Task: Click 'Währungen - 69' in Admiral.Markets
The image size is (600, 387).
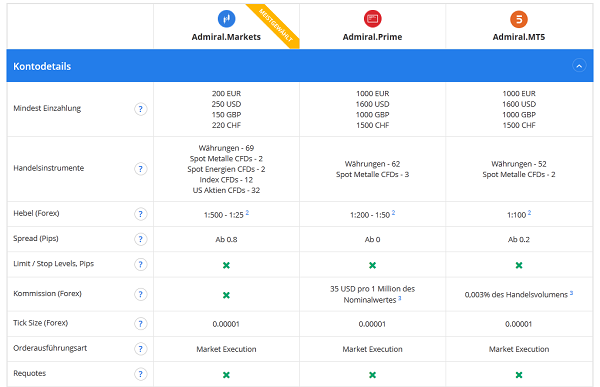Action: coord(226,148)
